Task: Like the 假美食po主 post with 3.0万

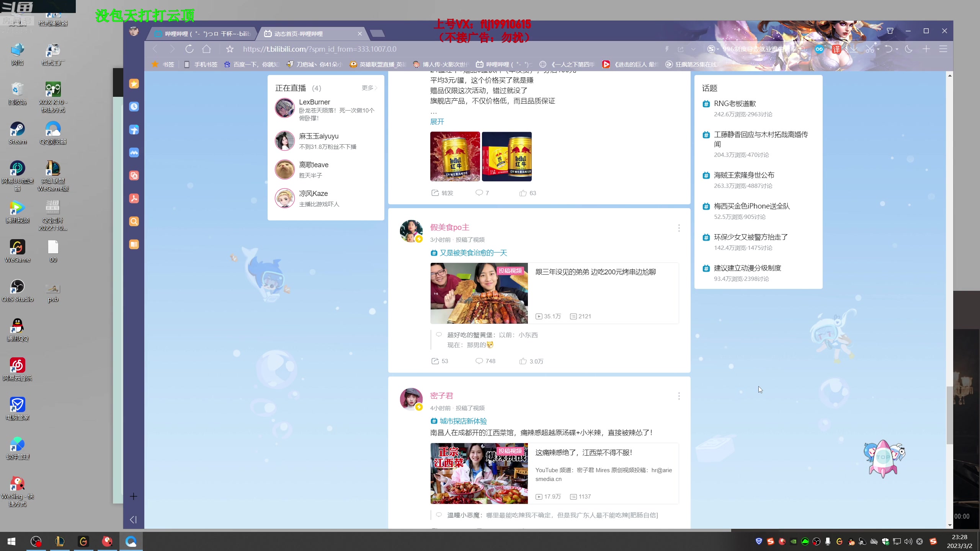Action: [531, 361]
